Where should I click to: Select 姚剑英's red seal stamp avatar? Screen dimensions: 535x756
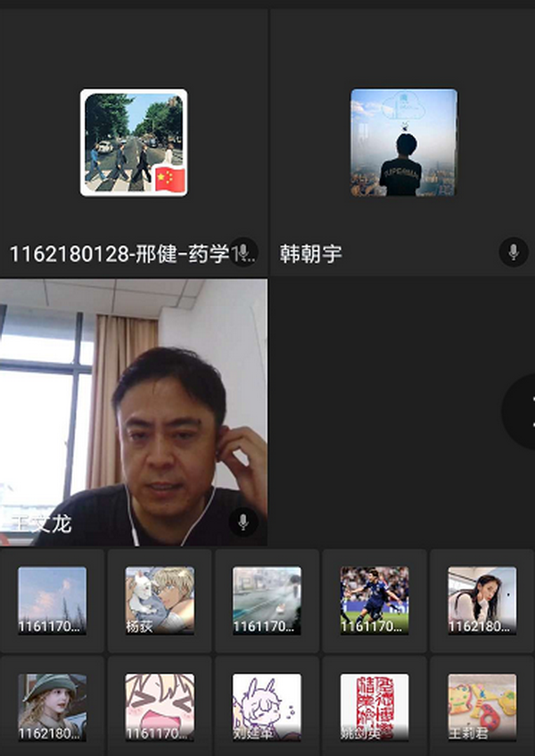(374, 707)
